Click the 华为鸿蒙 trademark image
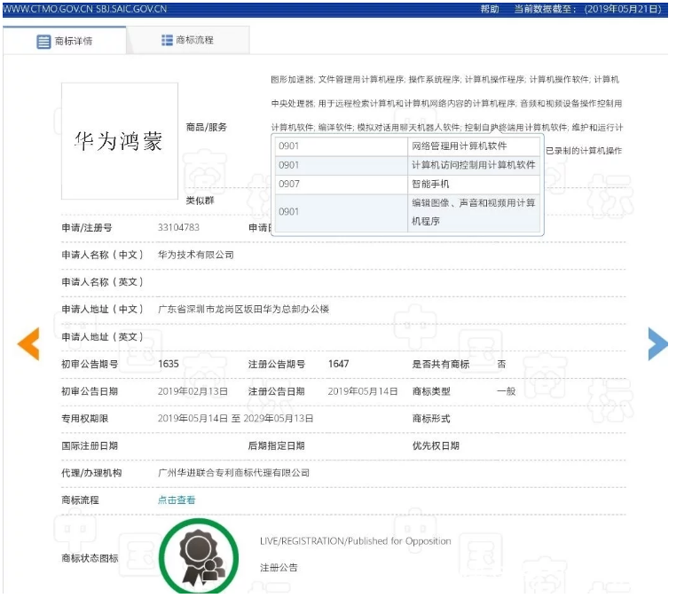The image size is (700, 606). (x=120, y=141)
